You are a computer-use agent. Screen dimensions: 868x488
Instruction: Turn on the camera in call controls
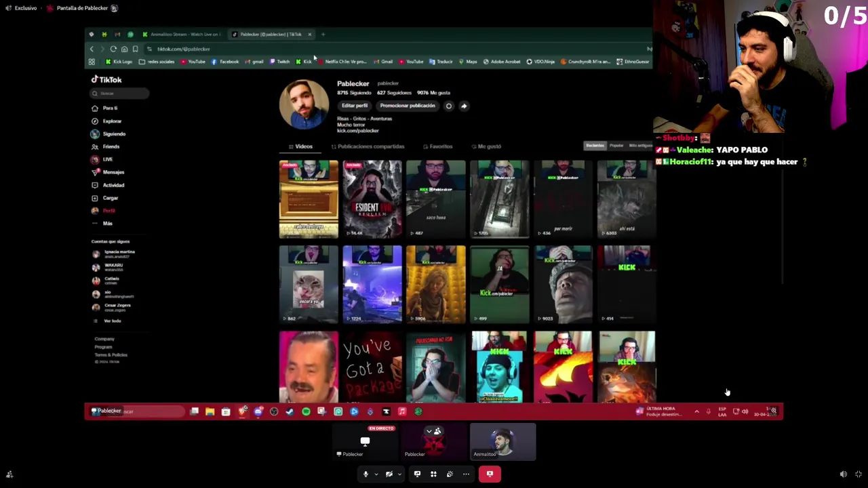coord(389,474)
